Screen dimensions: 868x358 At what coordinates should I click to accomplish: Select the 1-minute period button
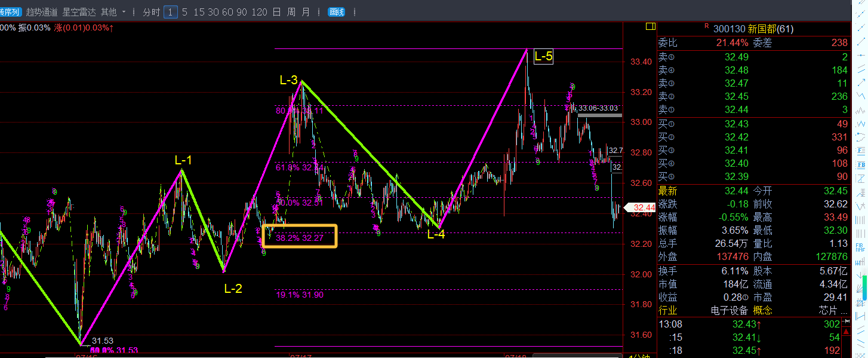coord(171,12)
